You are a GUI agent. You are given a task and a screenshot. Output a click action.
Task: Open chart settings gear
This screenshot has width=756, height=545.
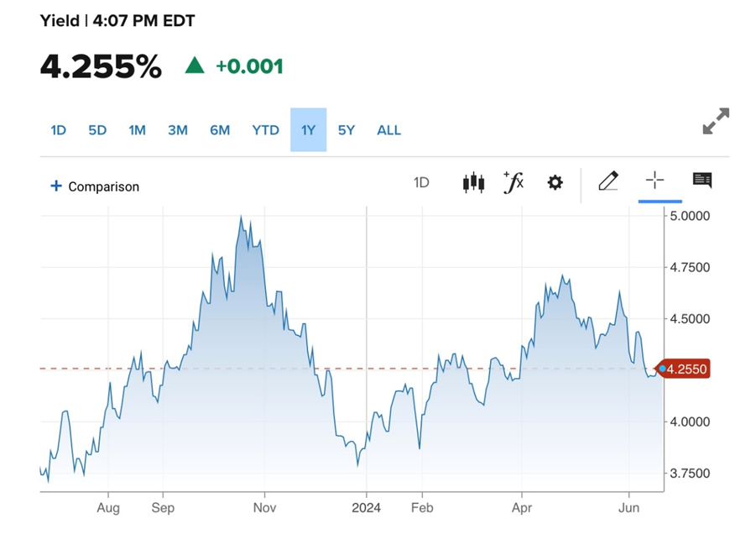click(x=555, y=182)
